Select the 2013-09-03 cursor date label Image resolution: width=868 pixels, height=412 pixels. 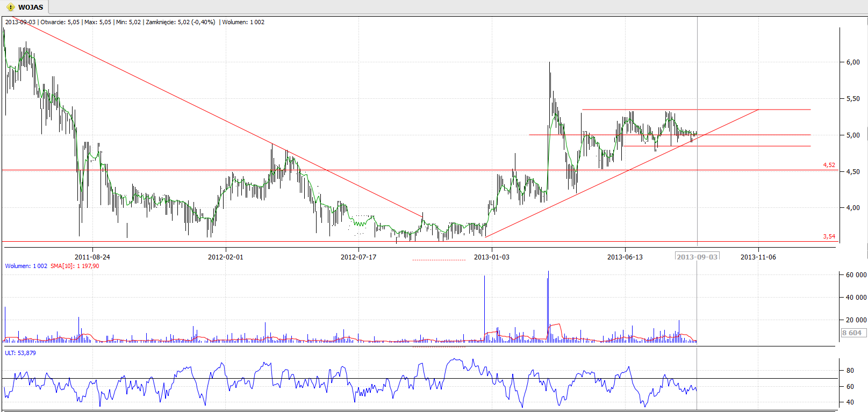pyautogui.click(x=697, y=257)
